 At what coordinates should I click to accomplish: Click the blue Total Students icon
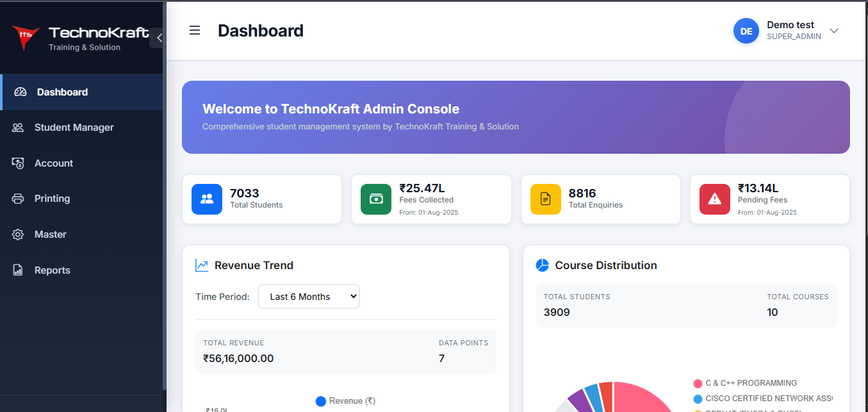(x=207, y=199)
